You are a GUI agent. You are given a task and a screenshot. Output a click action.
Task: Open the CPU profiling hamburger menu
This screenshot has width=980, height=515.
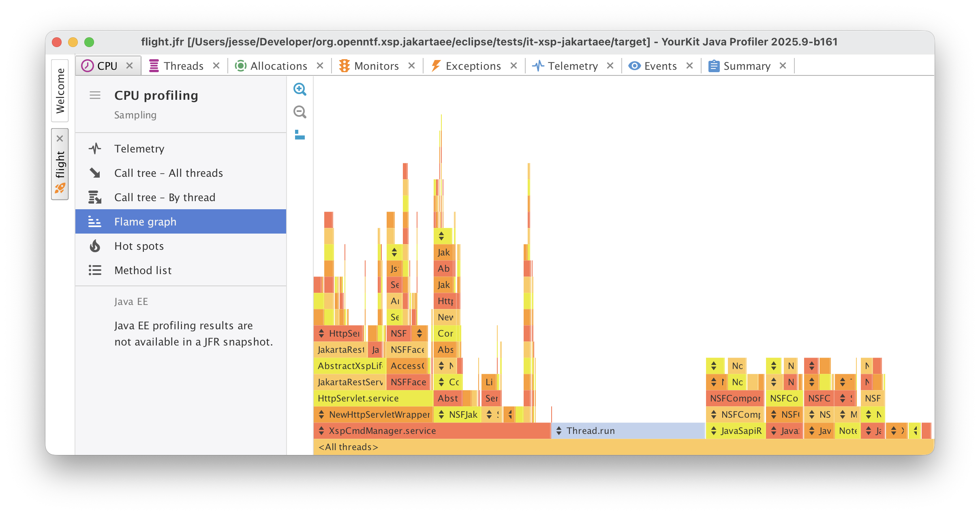(95, 95)
